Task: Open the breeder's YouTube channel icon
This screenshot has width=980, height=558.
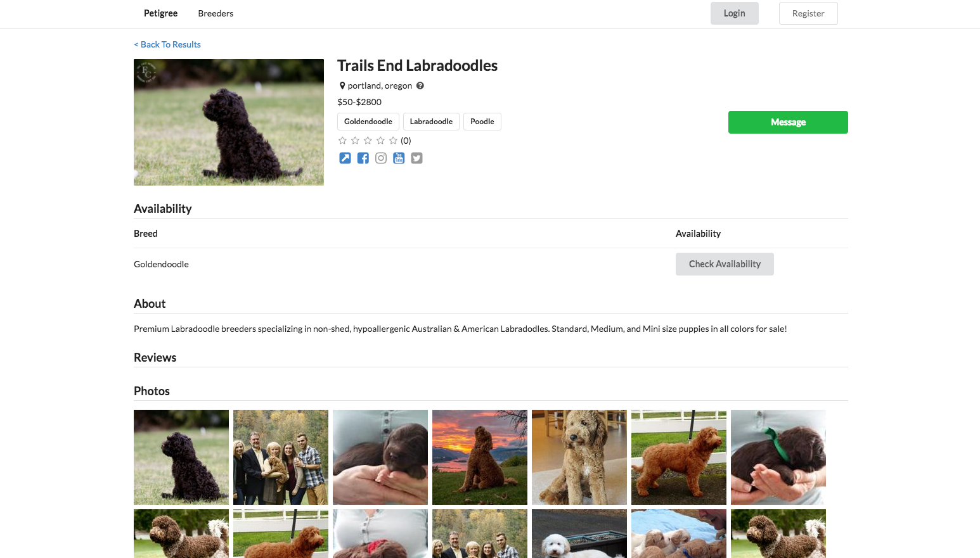Action: 399,158
